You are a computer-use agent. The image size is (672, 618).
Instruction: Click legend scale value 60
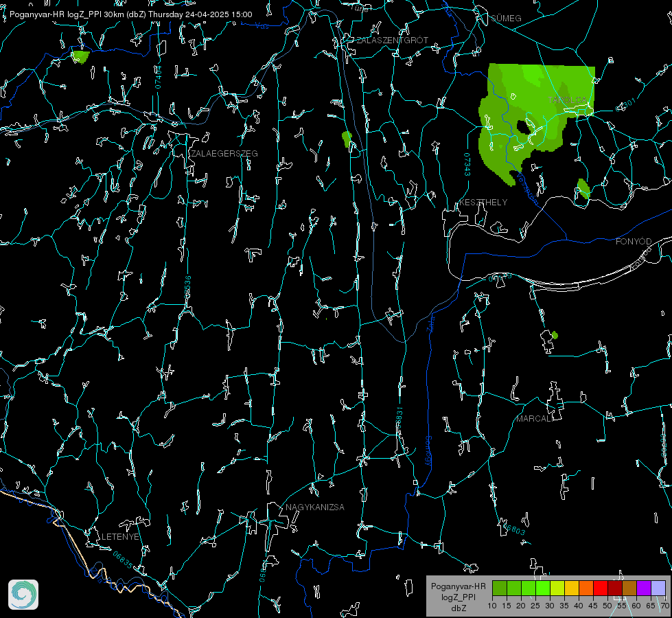pos(636,606)
